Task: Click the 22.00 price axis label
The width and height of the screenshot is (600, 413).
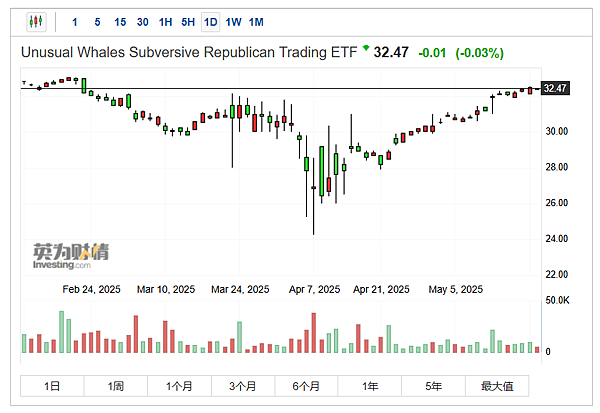Action: click(x=557, y=274)
